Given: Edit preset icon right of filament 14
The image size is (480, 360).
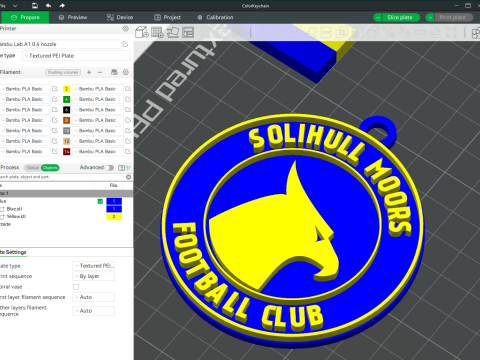Looking at the screenshot, I should click(128, 151).
